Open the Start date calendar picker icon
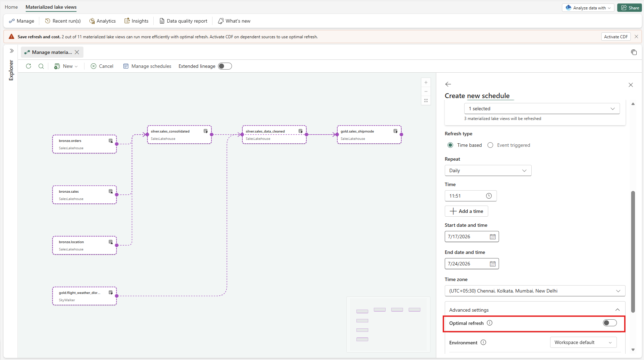This screenshot has height=360, width=644. point(493,237)
